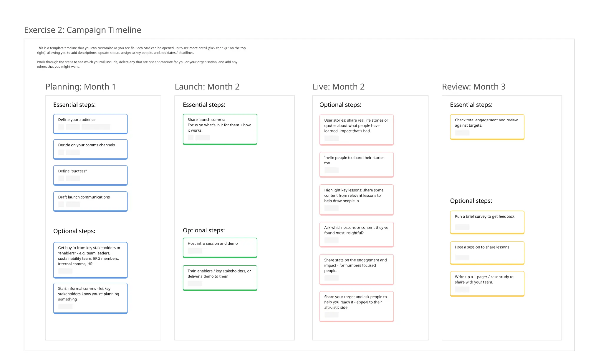
Task: Click the 'Exercise 2: Campaign Timeline' frame title
Action: 83,30
